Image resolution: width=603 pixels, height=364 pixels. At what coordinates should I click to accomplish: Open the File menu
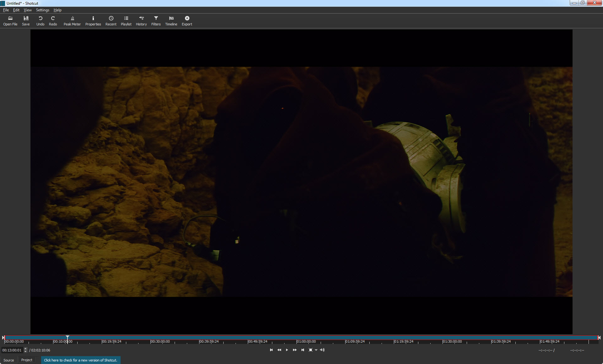point(6,10)
